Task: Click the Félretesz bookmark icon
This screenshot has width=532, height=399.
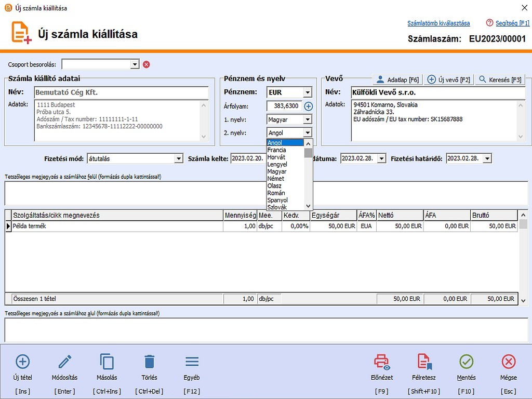Action: [424, 362]
